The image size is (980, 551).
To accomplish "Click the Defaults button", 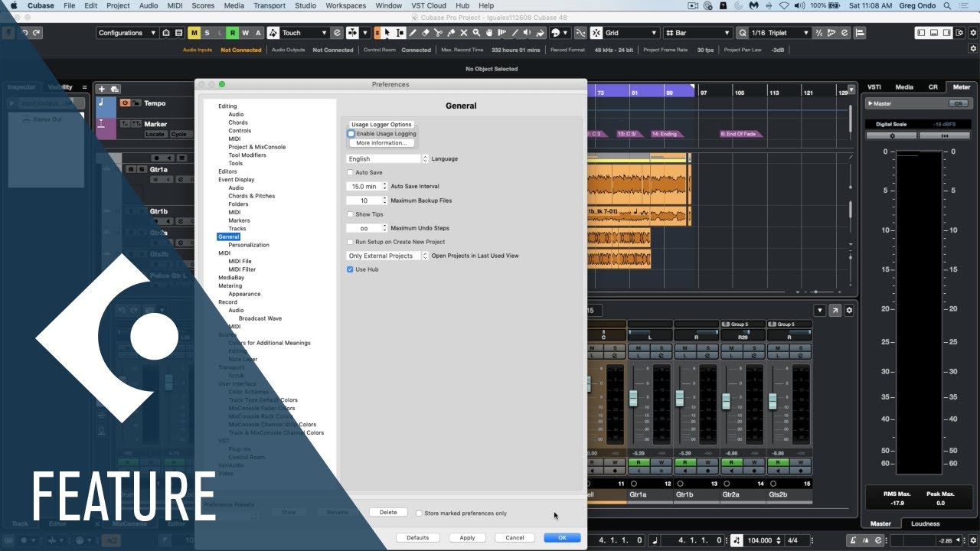I will pyautogui.click(x=417, y=538).
